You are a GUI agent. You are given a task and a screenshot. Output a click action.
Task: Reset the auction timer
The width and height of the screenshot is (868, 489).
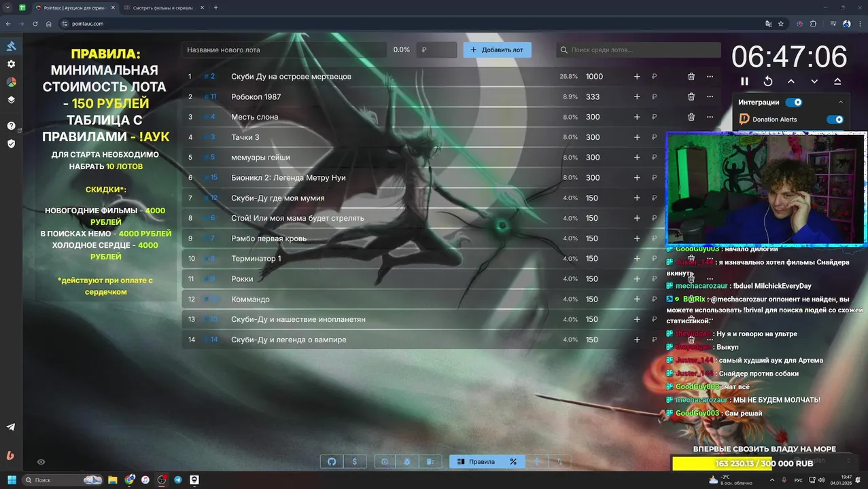[768, 81]
